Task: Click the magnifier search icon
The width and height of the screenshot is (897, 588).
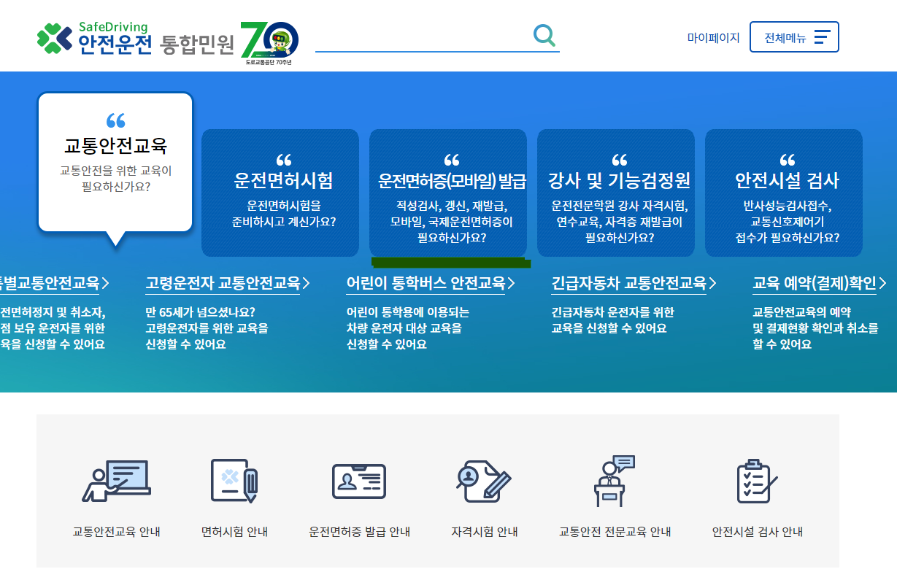Action: [544, 35]
